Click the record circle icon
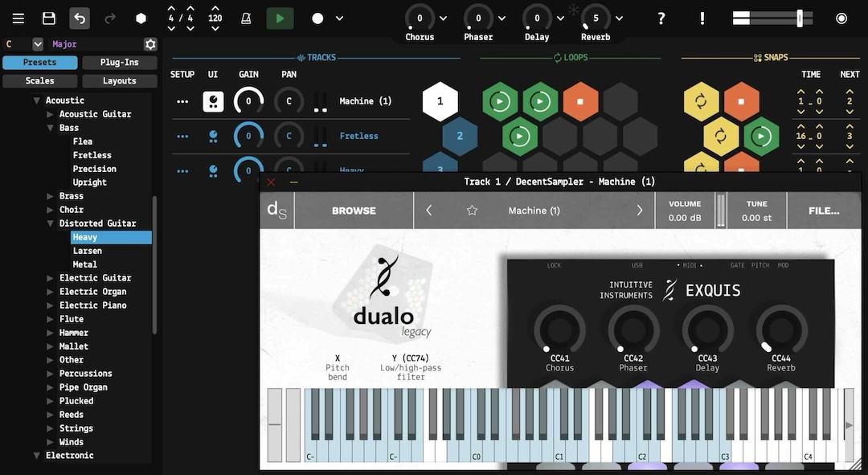Image resolution: width=868 pixels, height=475 pixels. coord(317,18)
